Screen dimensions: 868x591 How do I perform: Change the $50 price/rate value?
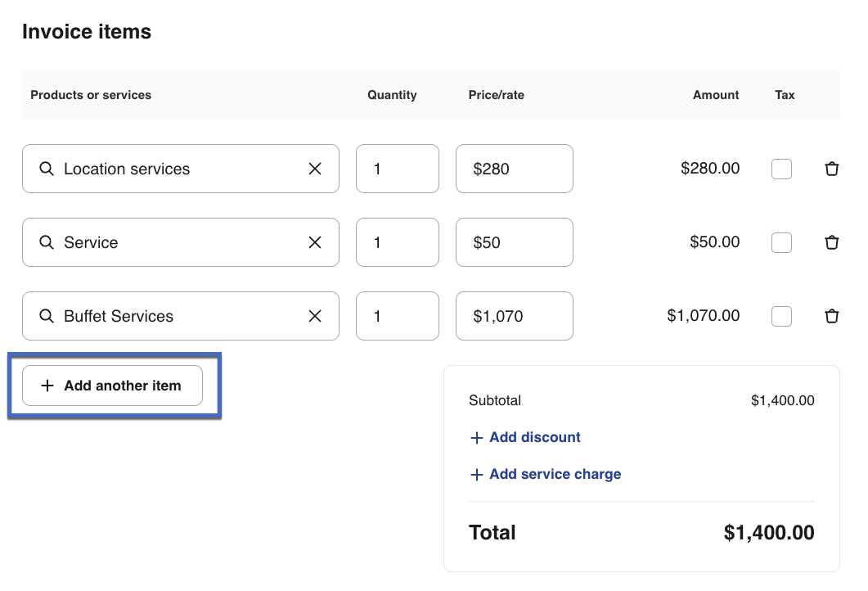[514, 243]
